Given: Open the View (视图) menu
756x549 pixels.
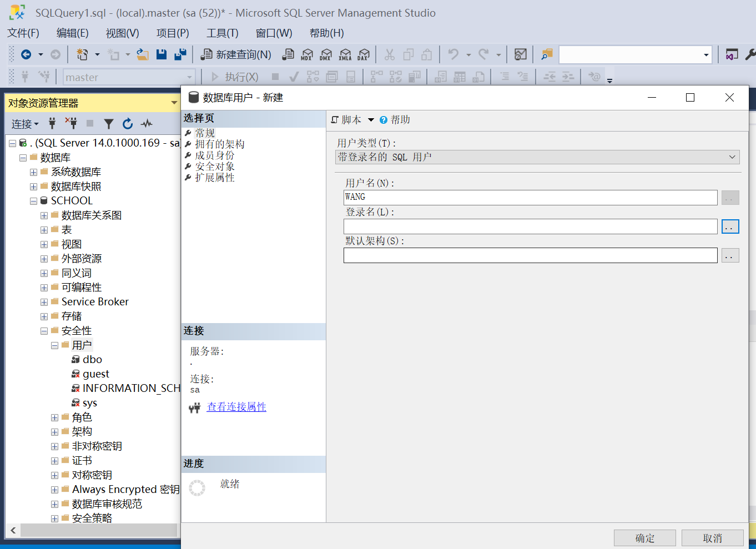Looking at the screenshot, I should pos(123,33).
